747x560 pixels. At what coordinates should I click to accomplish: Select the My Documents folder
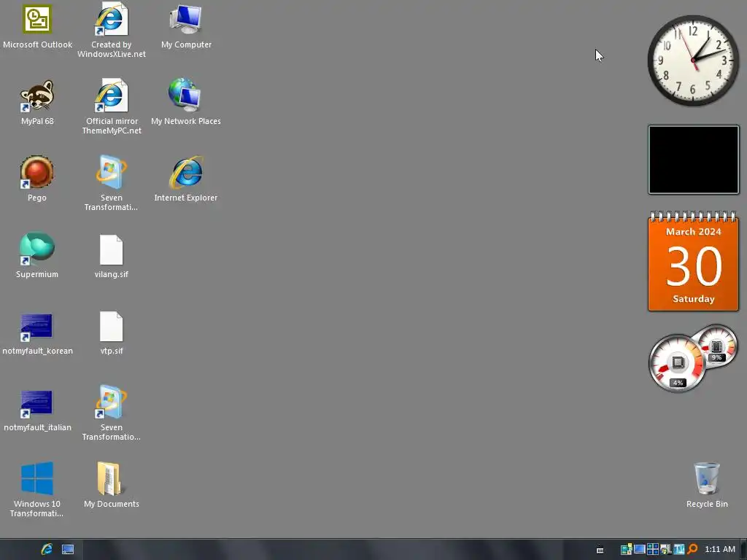click(x=112, y=485)
